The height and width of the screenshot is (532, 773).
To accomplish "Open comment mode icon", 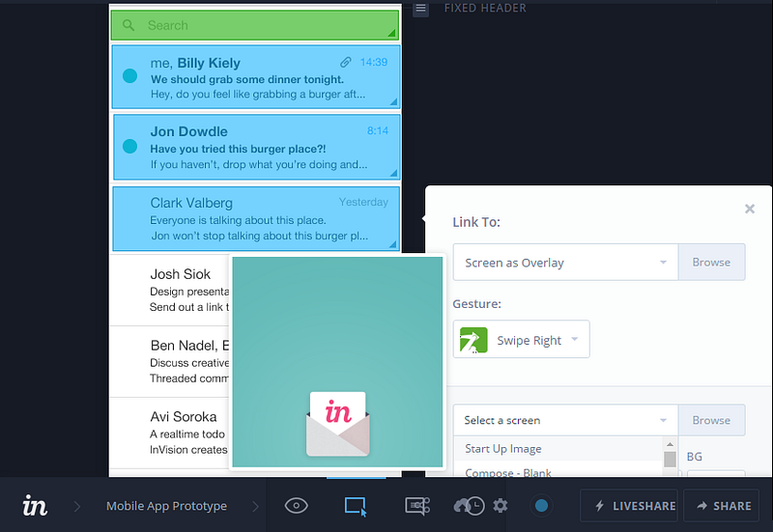I will pos(417,506).
